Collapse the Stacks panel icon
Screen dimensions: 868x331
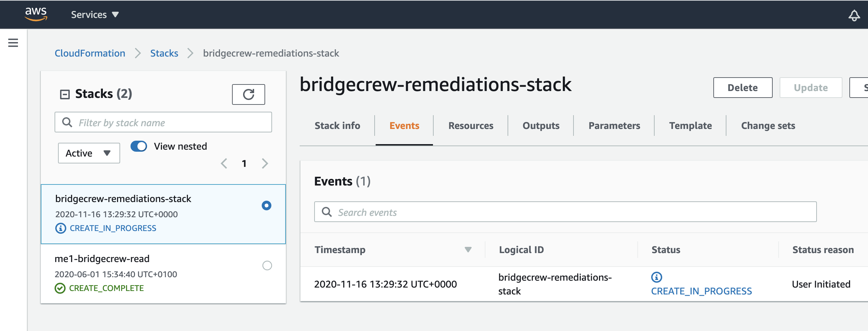(x=65, y=94)
